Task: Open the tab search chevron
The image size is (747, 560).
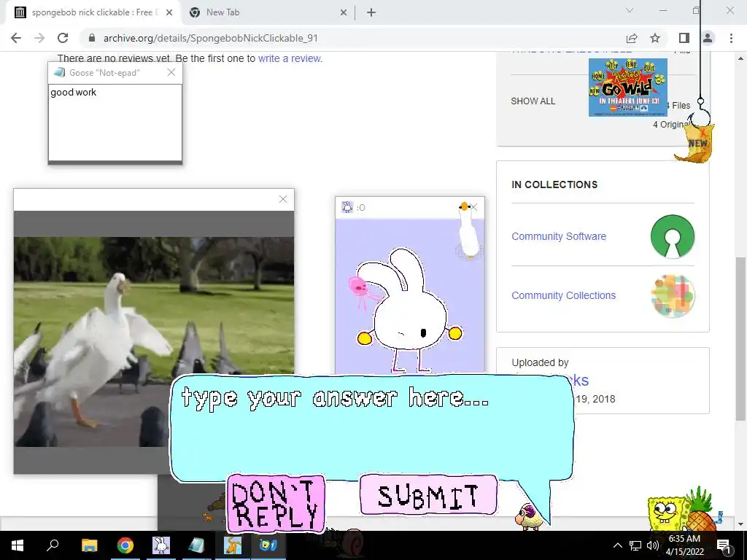Action: (x=630, y=10)
